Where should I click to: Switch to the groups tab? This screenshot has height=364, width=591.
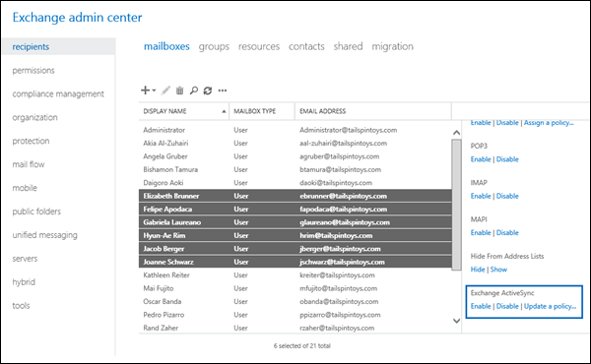coord(214,46)
